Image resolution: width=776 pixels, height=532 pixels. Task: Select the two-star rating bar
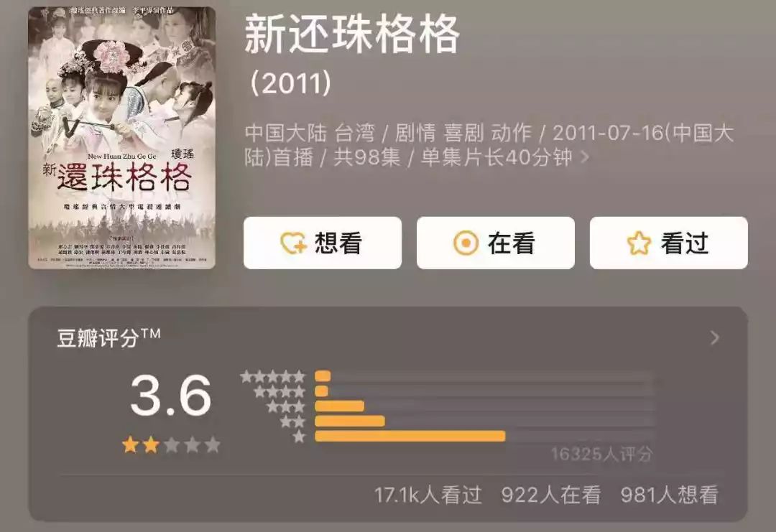coord(485,421)
